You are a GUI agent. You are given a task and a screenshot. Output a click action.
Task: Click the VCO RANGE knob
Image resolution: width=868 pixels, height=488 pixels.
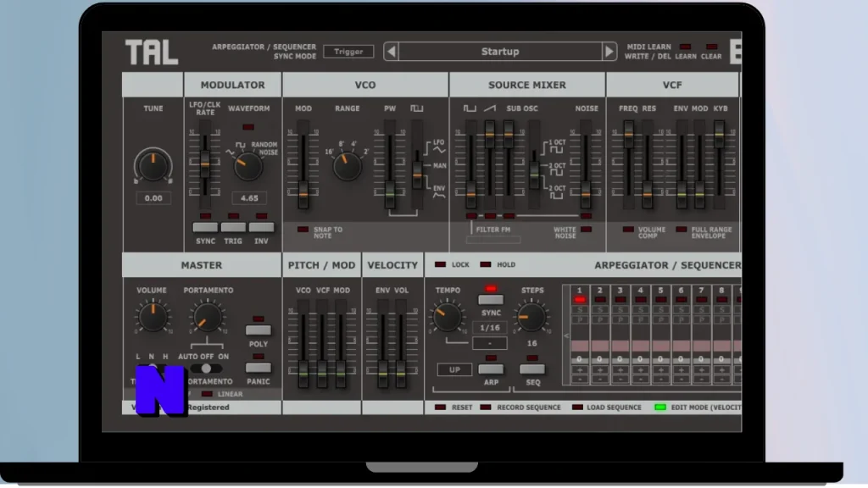click(347, 166)
